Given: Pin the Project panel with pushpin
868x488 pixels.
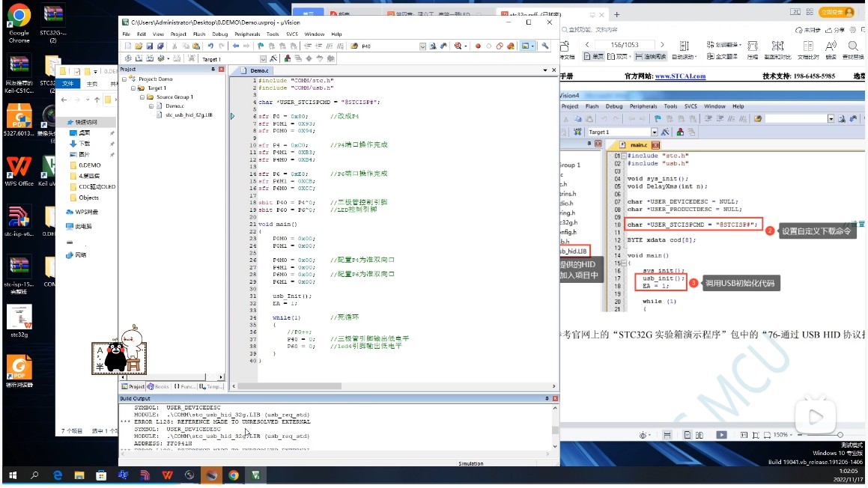Looking at the screenshot, I should (213, 69).
